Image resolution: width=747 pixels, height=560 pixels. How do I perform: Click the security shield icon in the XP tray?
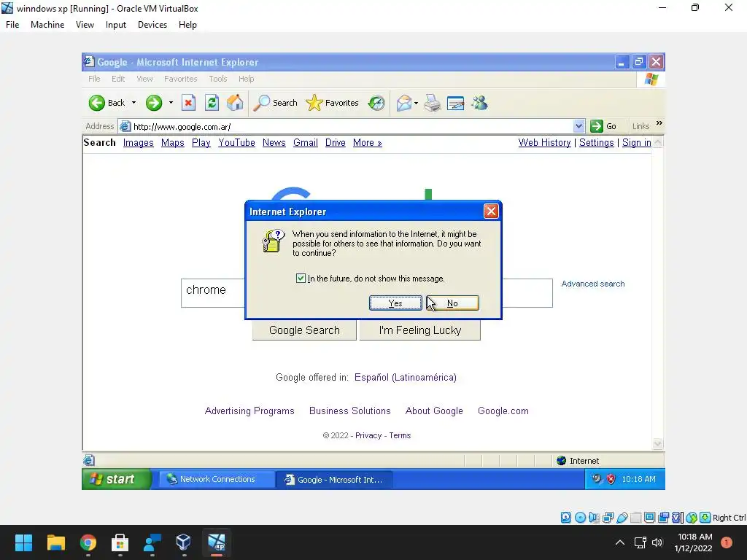tap(611, 479)
